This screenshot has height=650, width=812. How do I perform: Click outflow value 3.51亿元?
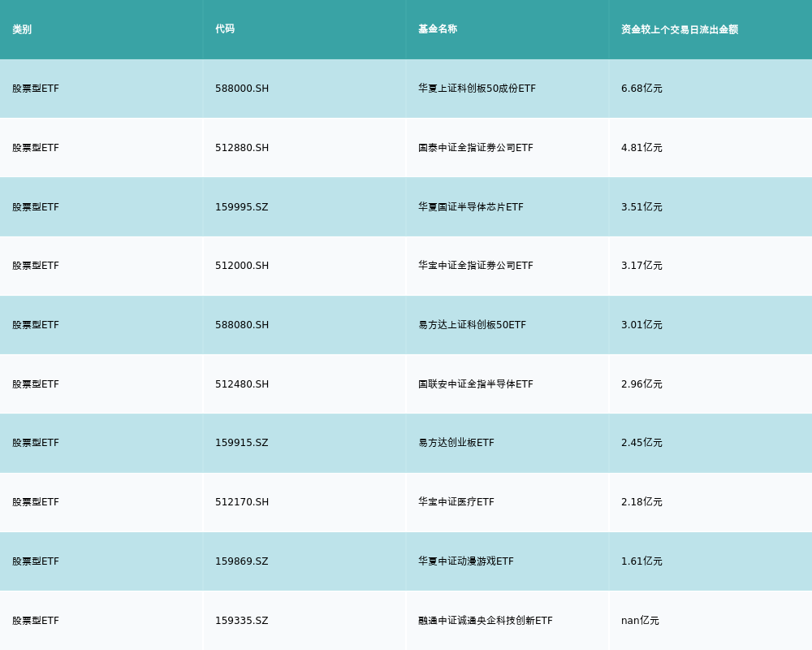tap(641, 207)
